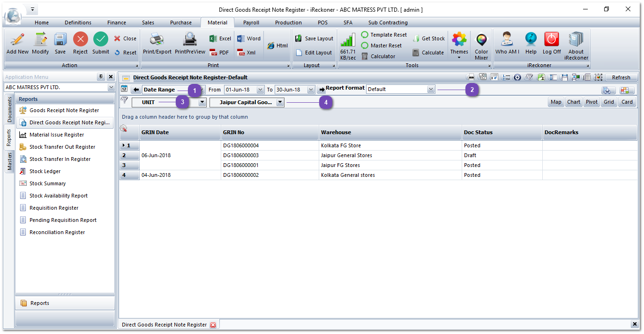Open Stock Ledger report in sidebar

point(45,171)
